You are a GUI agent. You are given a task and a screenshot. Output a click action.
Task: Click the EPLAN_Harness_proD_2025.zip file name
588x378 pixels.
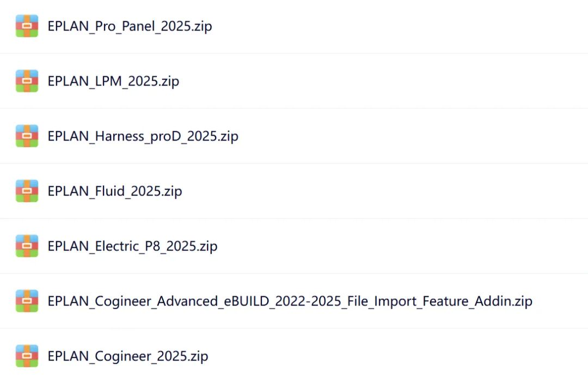[x=143, y=136]
